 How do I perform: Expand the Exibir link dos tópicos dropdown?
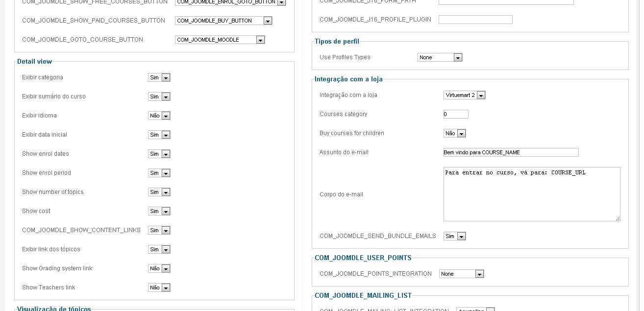(x=159, y=249)
